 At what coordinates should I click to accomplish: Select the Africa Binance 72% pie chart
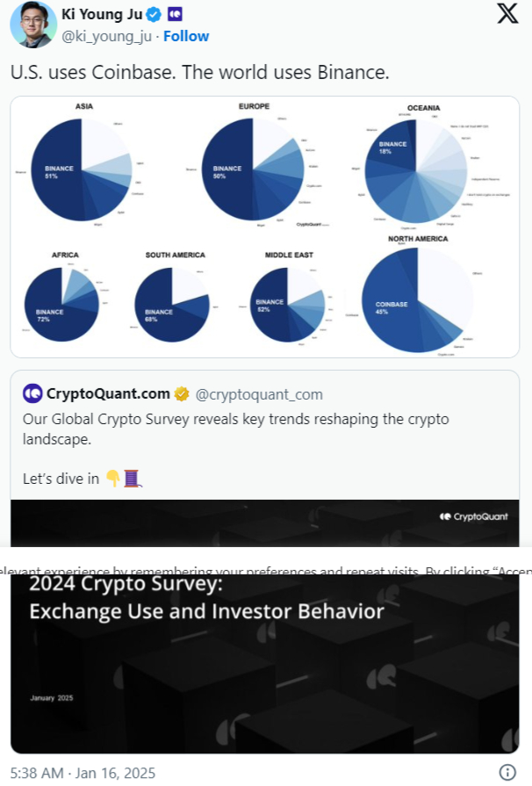pos(61,304)
